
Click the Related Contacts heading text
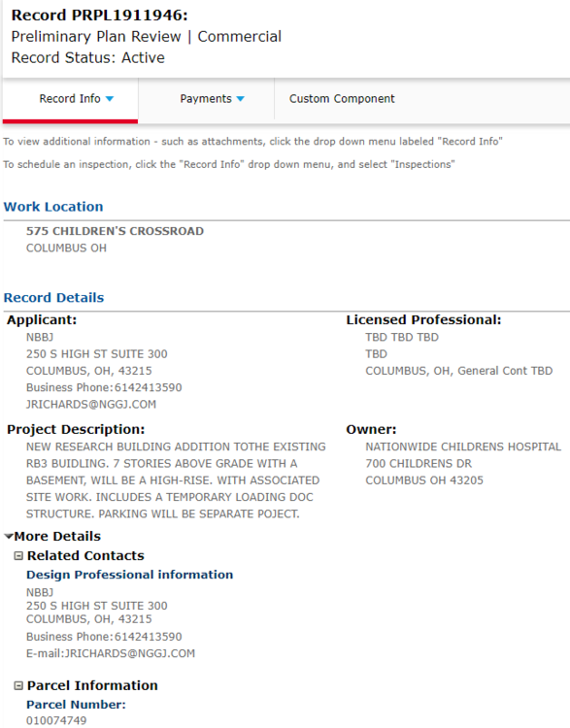click(x=85, y=556)
